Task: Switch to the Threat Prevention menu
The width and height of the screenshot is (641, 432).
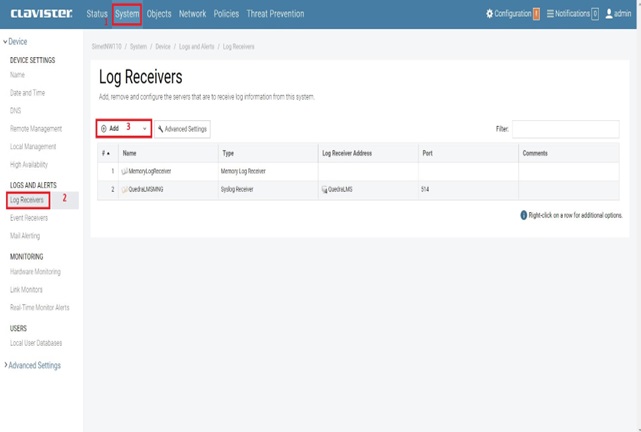Action: click(x=275, y=14)
